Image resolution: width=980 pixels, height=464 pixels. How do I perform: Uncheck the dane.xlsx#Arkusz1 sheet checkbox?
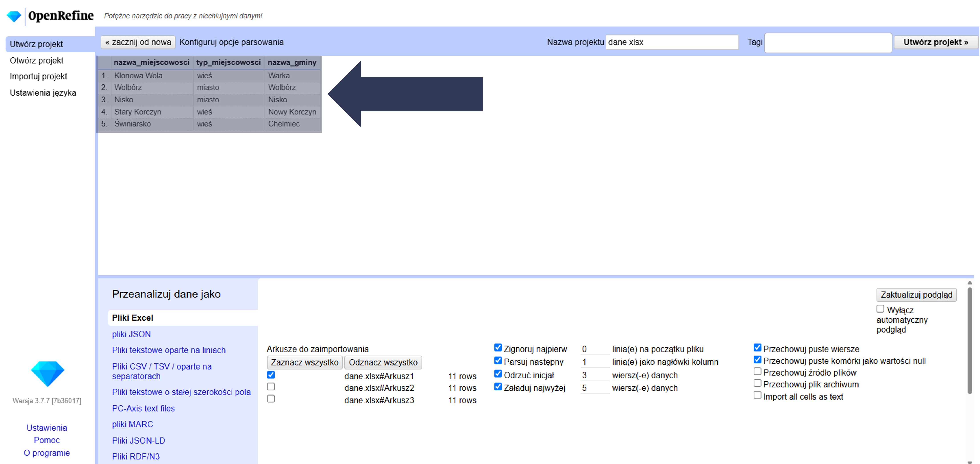pyautogui.click(x=271, y=375)
